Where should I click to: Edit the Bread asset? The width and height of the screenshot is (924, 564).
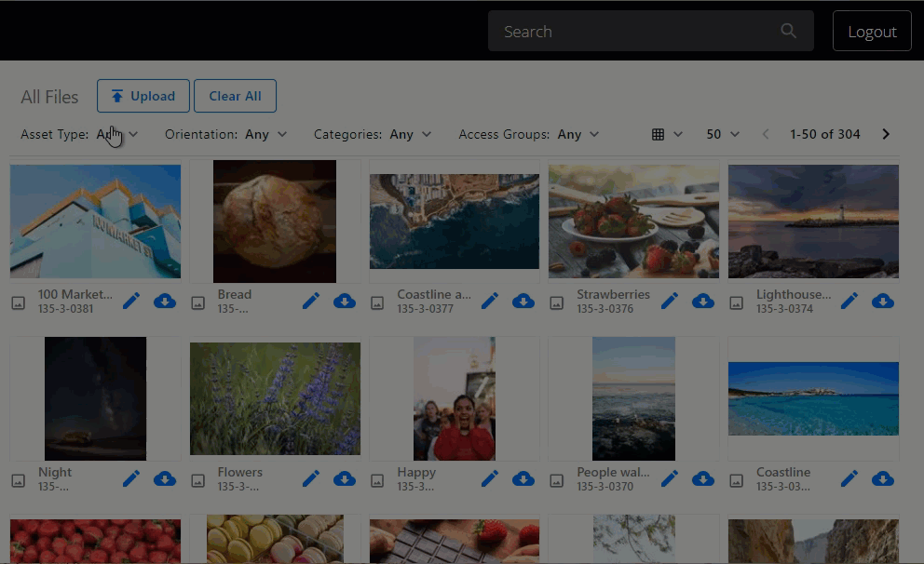click(311, 302)
